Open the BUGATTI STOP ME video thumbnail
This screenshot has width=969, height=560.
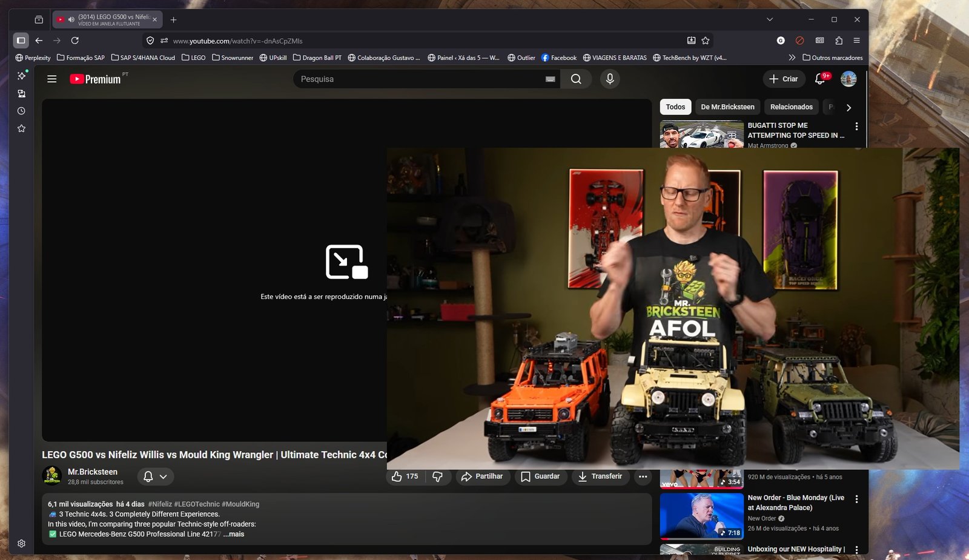[702, 134]
